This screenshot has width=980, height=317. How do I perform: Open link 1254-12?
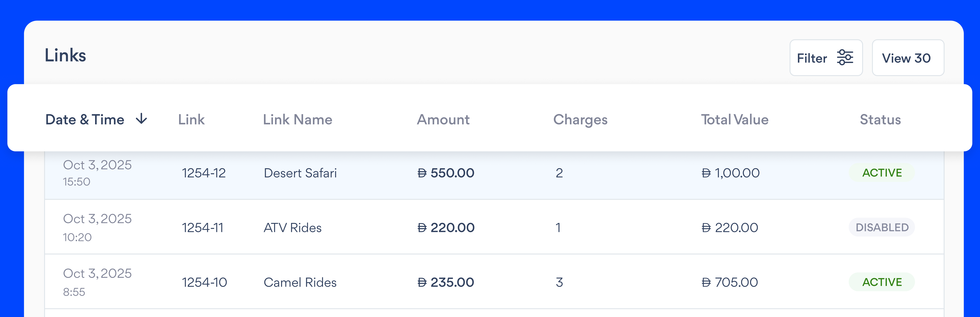coord(203,173)
